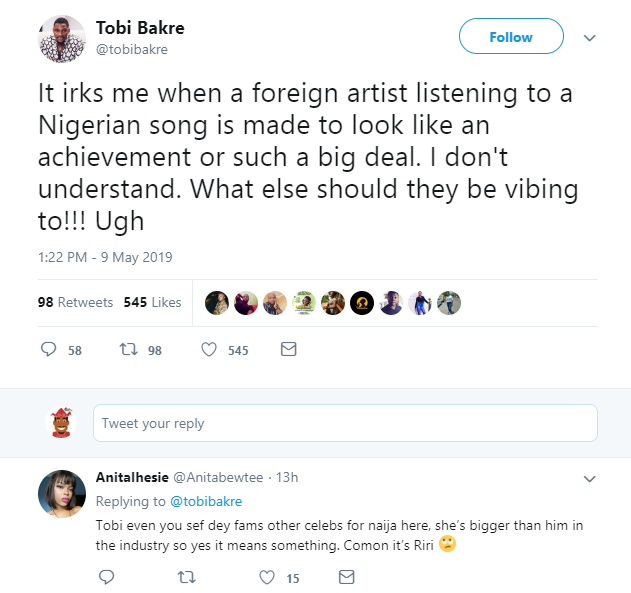Viewport: 631px width, 593px height.
Task: Share Anitalhesie's reply via message envelope
Action: tap(346, 577)
